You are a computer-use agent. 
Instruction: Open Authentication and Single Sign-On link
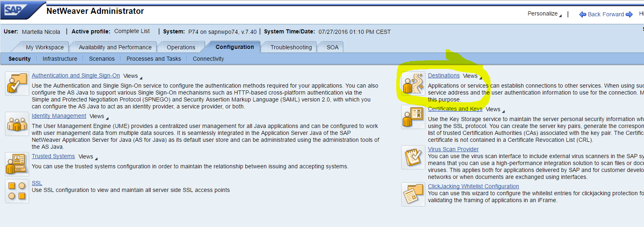[76, 75]
